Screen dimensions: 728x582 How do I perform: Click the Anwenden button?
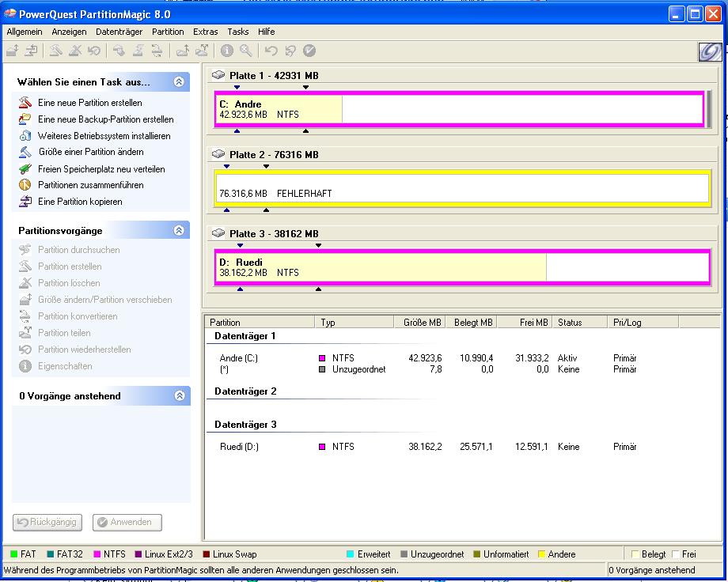point(127,522)
